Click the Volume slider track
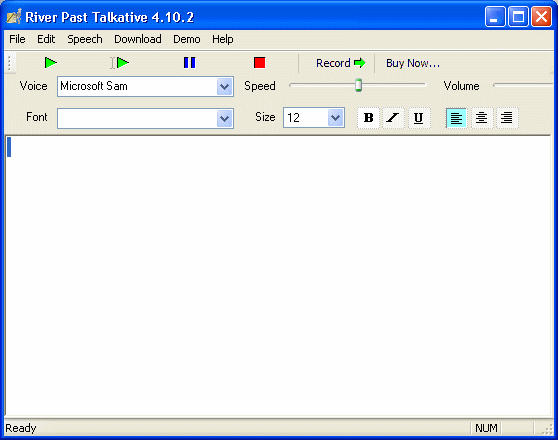 (523, 85)
